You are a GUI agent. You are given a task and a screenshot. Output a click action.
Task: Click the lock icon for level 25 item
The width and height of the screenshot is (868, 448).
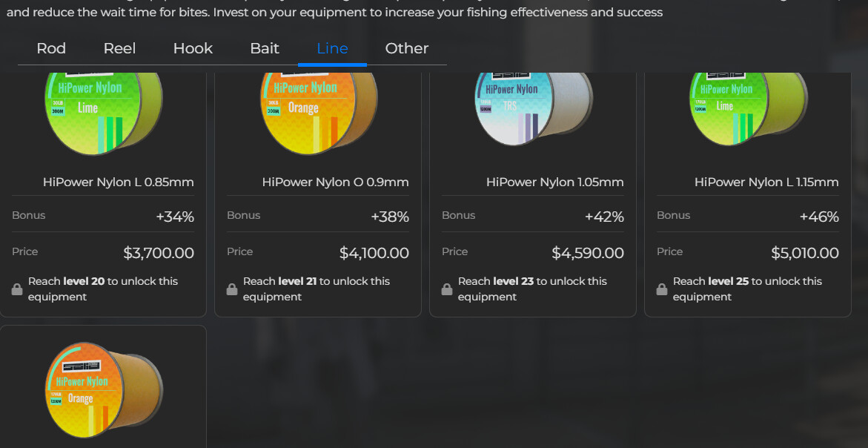661,289
